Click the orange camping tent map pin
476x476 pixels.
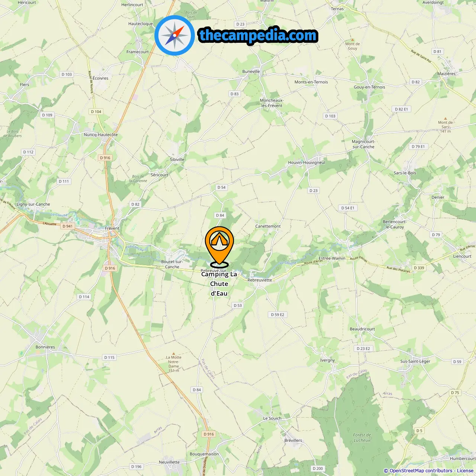pos(219,247)
